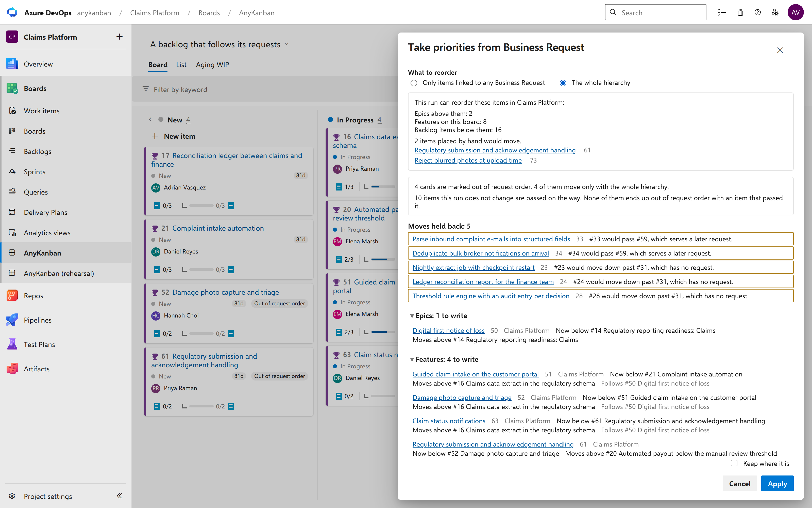Collapse the sidebar with double chevron

click(120, 496)
